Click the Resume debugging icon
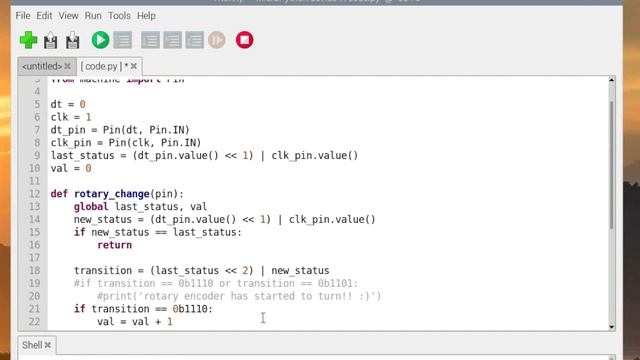640x360 pixels. pos(217,40)
